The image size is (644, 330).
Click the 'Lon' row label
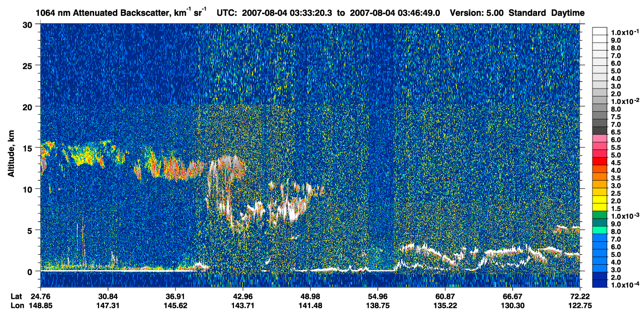pos(17,305)
